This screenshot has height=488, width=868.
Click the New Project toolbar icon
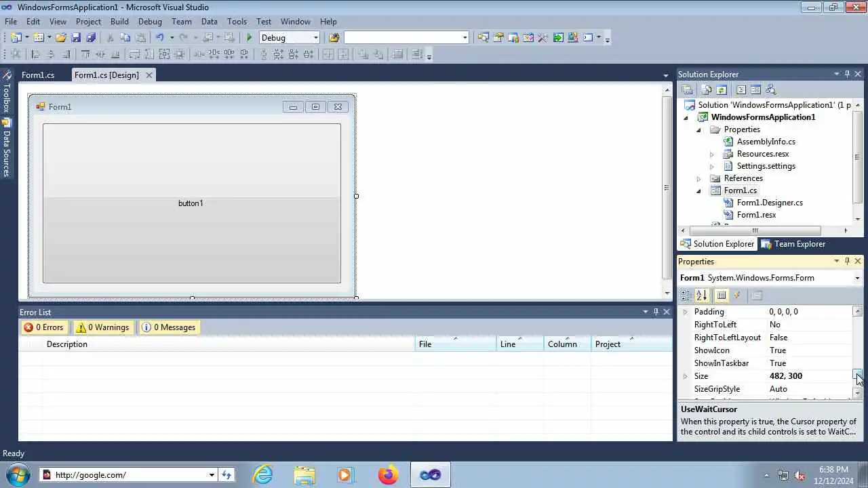click(16, 38)
